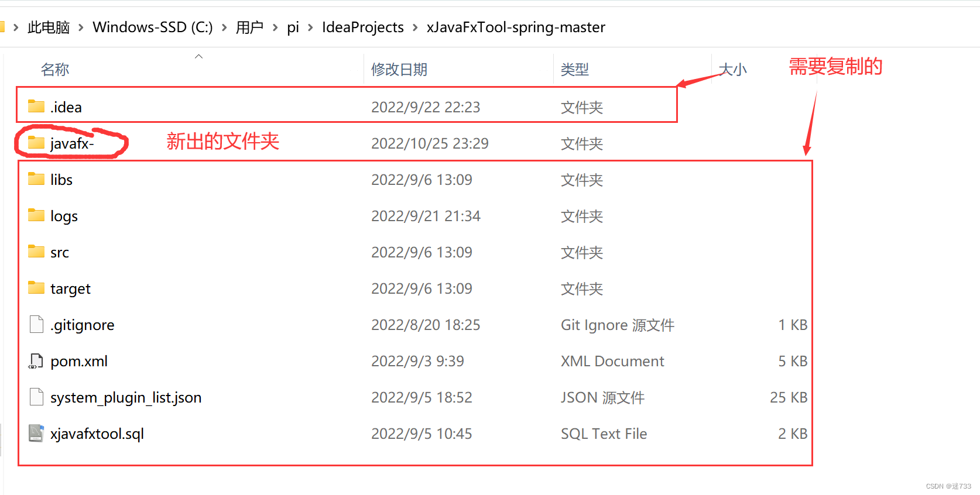Go to Windows-SSD (C:) in breadcrumb
The image size is (980, 495).
pyautogui.click(x=153, y=27)
